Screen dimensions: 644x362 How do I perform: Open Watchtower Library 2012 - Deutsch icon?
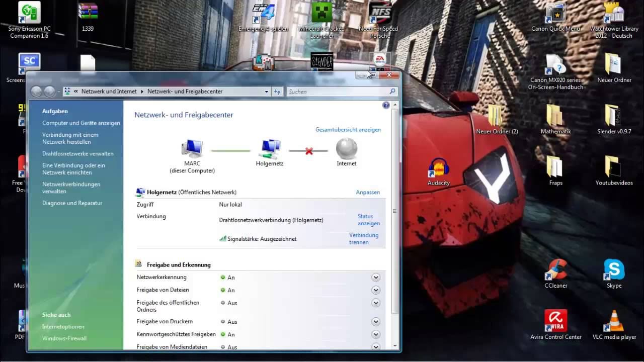pyautogui.click(x=614, y=20)
